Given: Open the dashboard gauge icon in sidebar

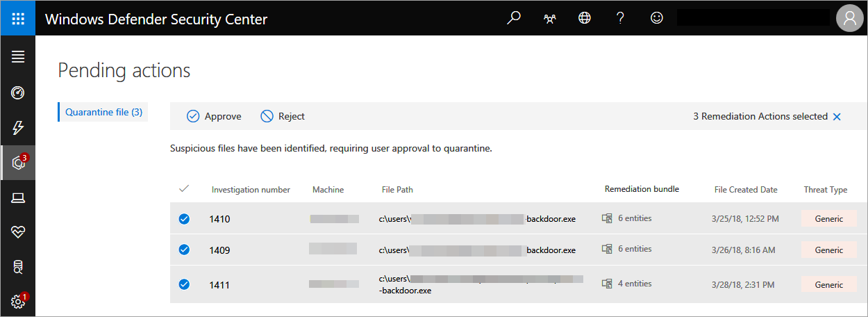Looking at the screenshot, I should coord(18,92).
